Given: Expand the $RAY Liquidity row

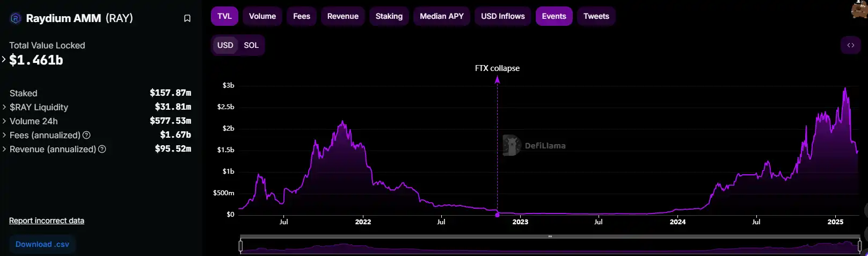Looking at the screenshot, I should pyautogui.click(x=4, y=107).
